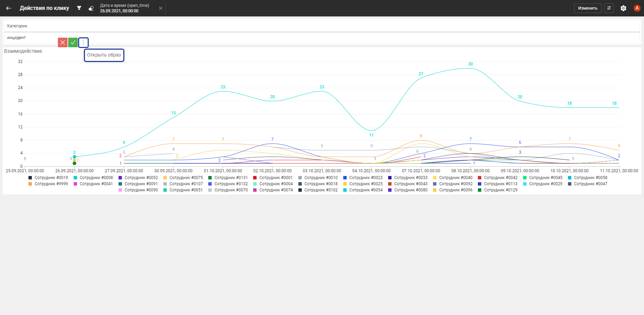644x315 pixels.
Task: Click legend item Сотрудник #0070
Action: pyautogui.click(x=228, y=190)
